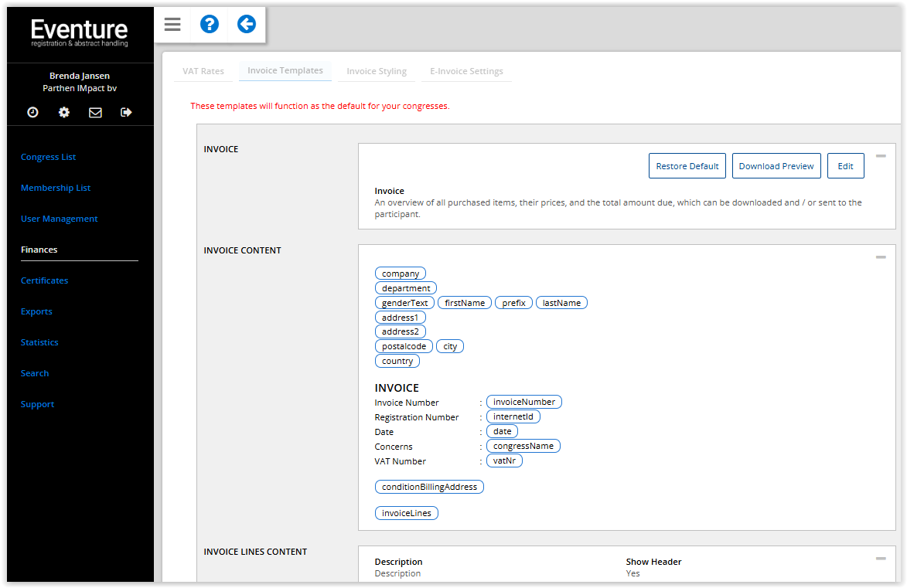
Task: Collapse the Invoice Lines Content panel
Action: pyautogui.click(x=881, y=559)
